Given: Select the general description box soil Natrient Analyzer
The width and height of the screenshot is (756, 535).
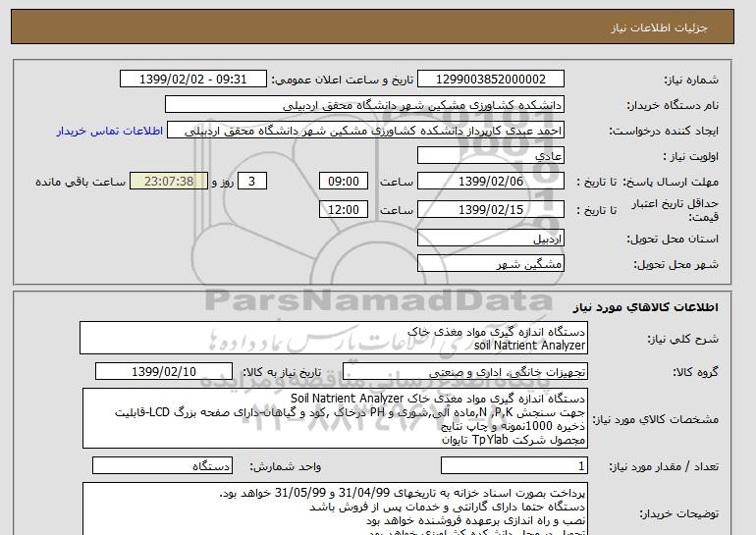Looking at the screenshot, I should click(334, 339).
